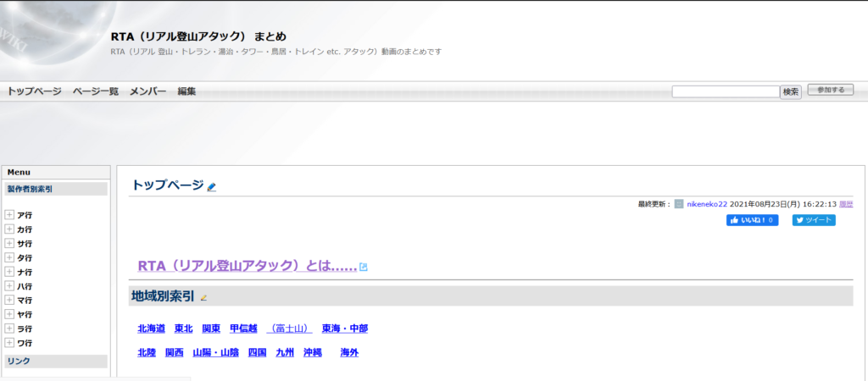Open the ページ一覧 menu item
This screenshot has width=868, height=381.
pos(96,91)
